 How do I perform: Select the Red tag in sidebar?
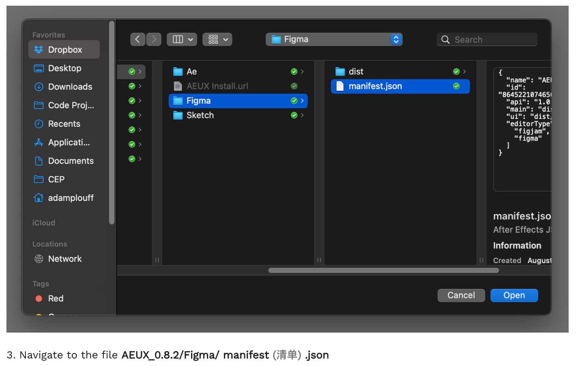pyautogui.click(x=64, y=298)
